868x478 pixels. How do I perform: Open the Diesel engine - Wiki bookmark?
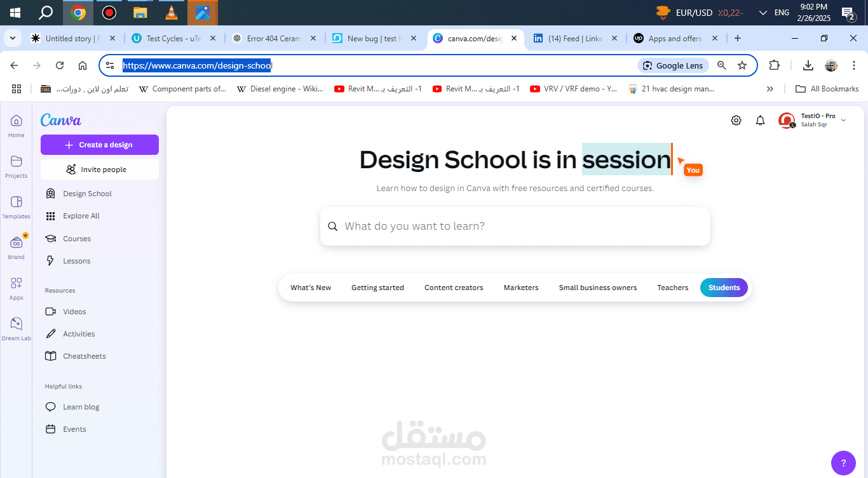coord(280,89)
